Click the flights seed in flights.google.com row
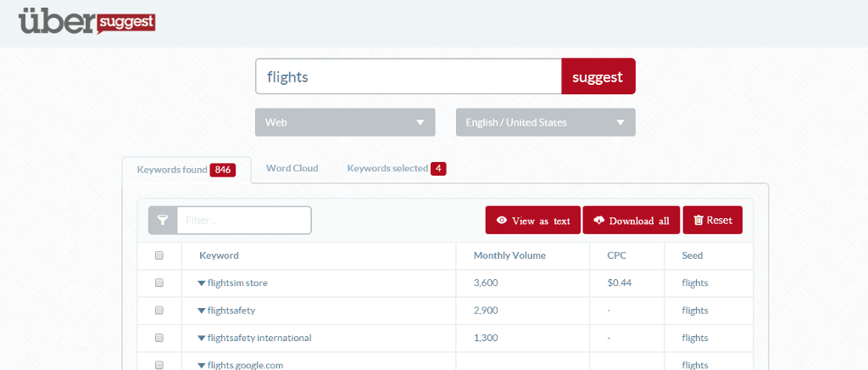 pyautogui.click(x=695, y=365)
